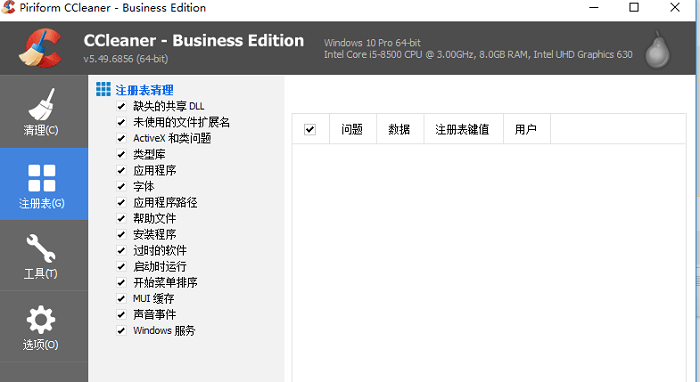Disable the MUI 缓存 checkbox
Viewport: 700px width, 382px height.
click(x=121, y=299)
